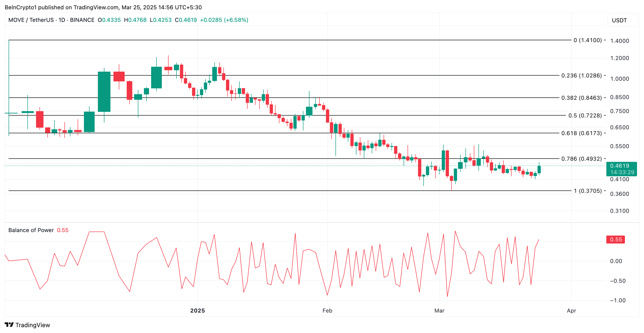The height and width of the screenshot is (333, 644).
Task: Click the TradingView logo icon
Action: click(9, 325)
